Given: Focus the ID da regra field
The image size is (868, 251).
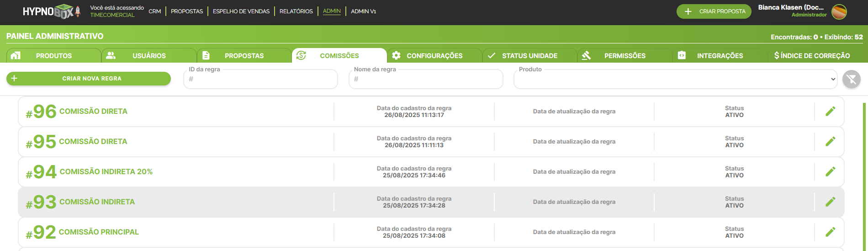Looking at the screenshot, I should point(261,79).
